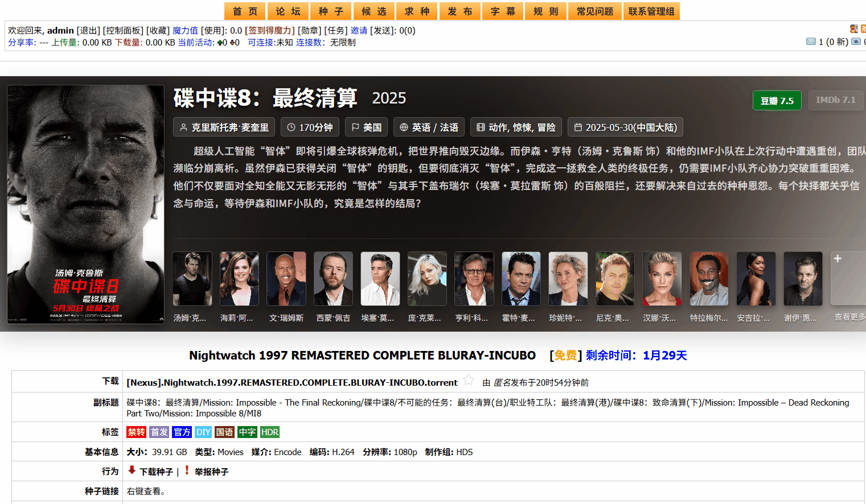Viewport: 866px width, 504px height.
Task: Click the red download arrow icon
Action: pyautogui.click(x=132, y=470)
